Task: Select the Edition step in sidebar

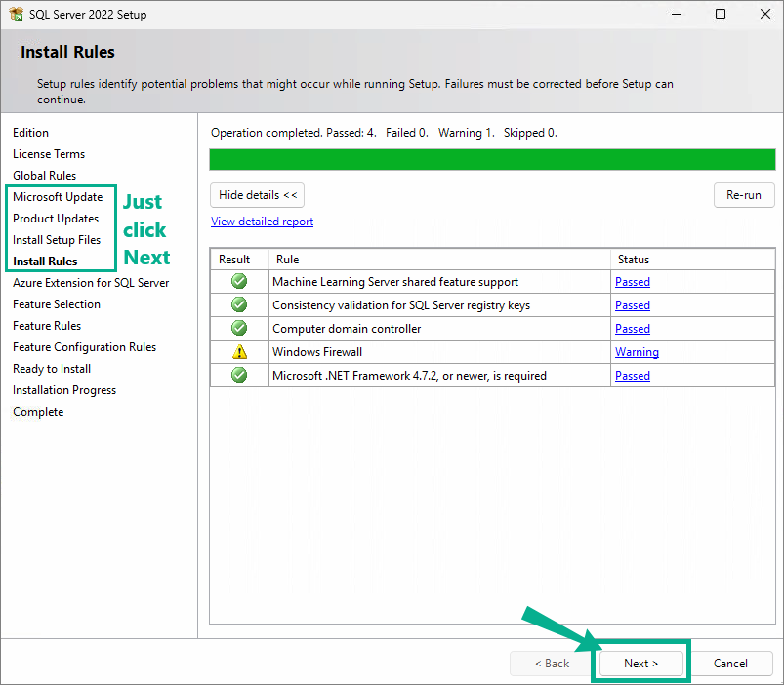Action: [x=30, y=133]
